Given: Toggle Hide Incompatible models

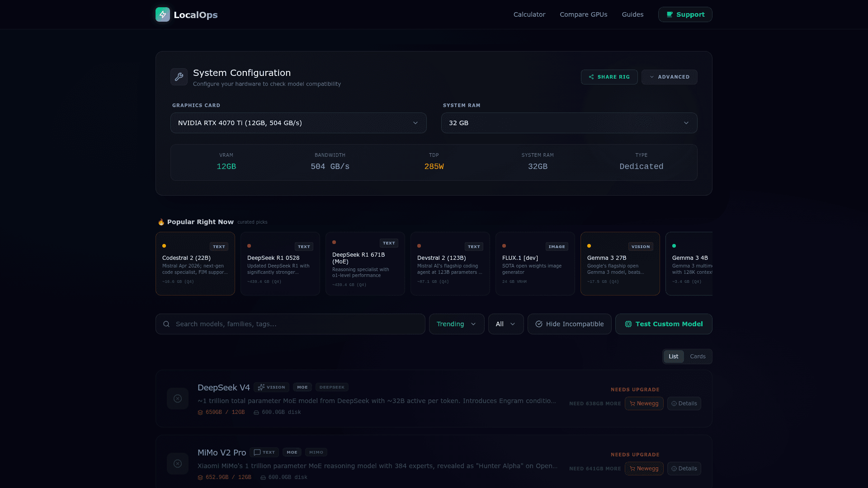Looking at the screenshot, I should [569, 324].
